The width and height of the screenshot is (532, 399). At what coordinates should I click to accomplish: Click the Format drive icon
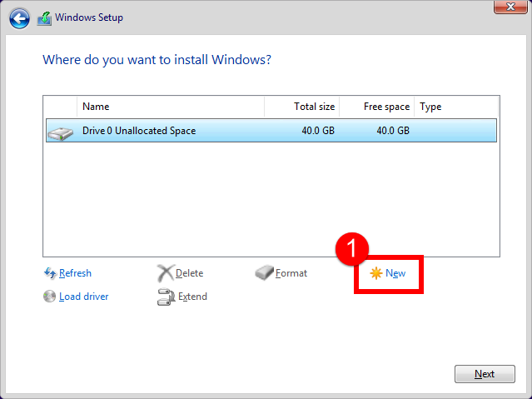264,273
